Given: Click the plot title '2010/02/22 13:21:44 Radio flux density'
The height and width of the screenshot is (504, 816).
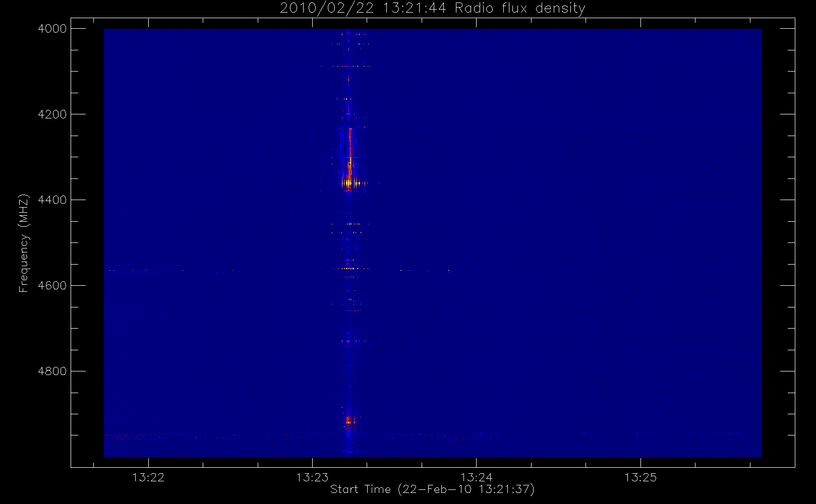Looking at the screenshot, I should pos(433,9).
